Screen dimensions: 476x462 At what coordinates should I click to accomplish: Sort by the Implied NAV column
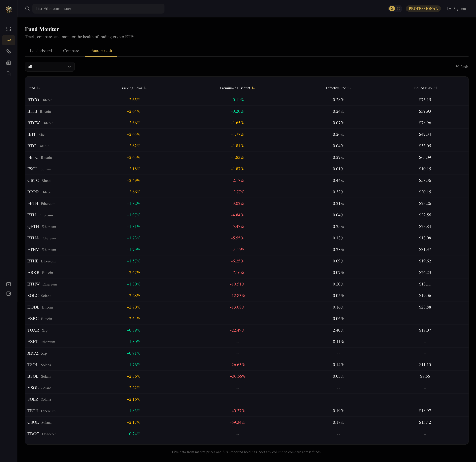tap(425, 88)
